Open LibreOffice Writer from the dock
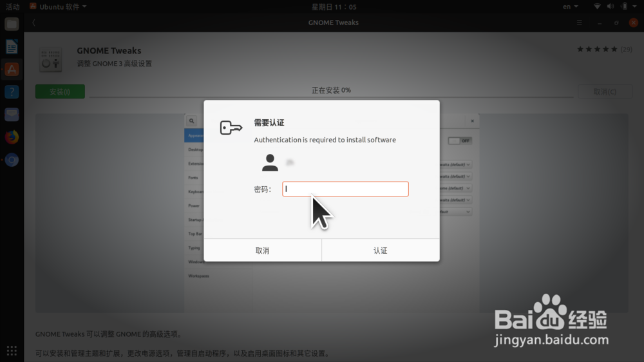 (x=12, y=47)
